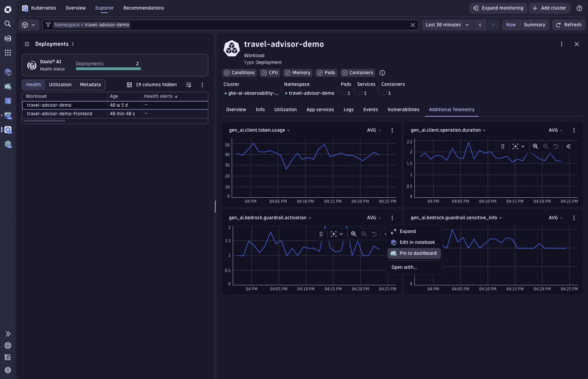Open the app launcher grid in sidebar

8,53
